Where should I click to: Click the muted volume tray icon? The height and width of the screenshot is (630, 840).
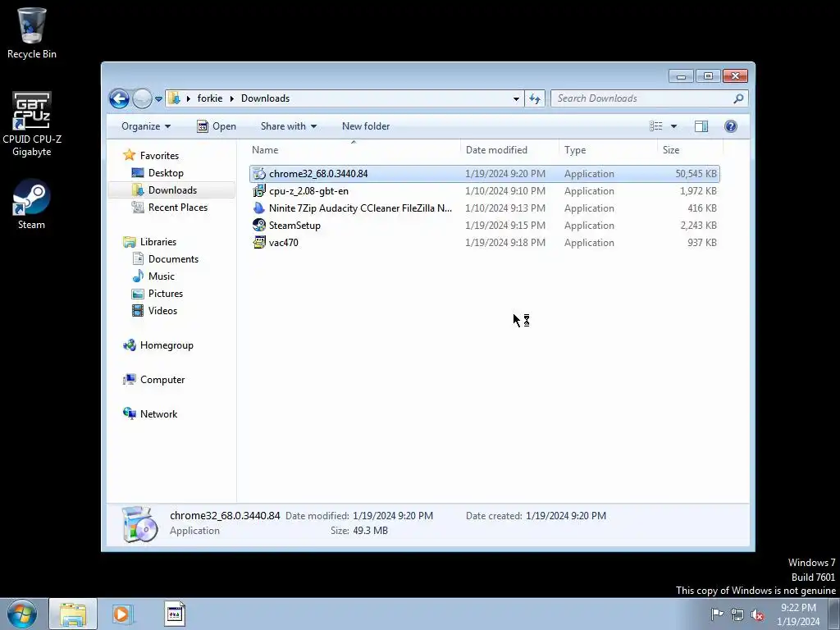pos(757,614)
